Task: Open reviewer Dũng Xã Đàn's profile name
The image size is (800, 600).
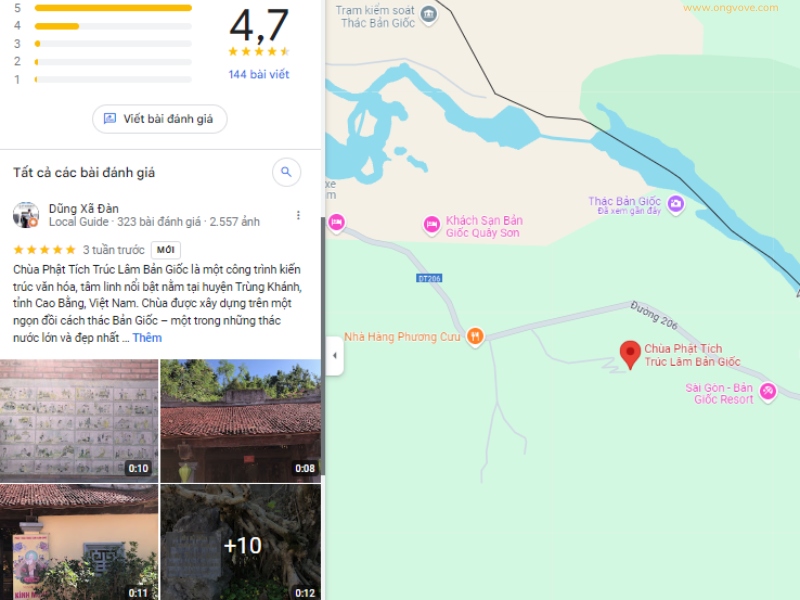Action: 84,209
